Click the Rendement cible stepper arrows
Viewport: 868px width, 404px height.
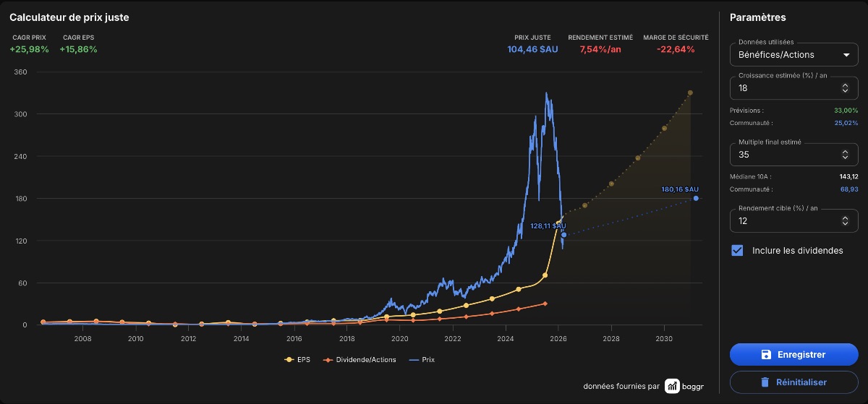tap(846, 221)
